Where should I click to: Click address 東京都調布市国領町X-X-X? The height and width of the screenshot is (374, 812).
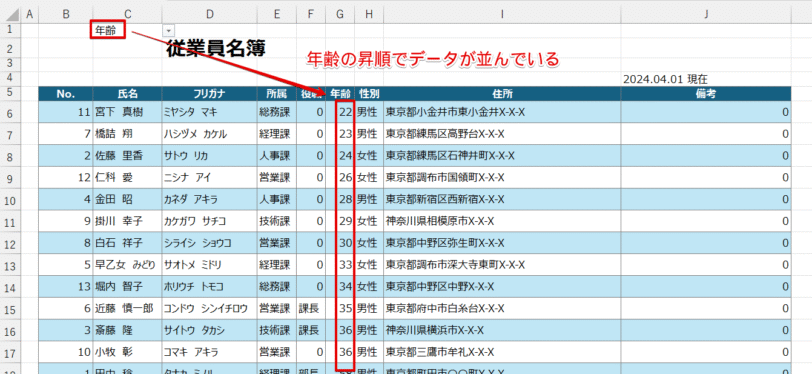pyautogui.click(x=502, y=178)
